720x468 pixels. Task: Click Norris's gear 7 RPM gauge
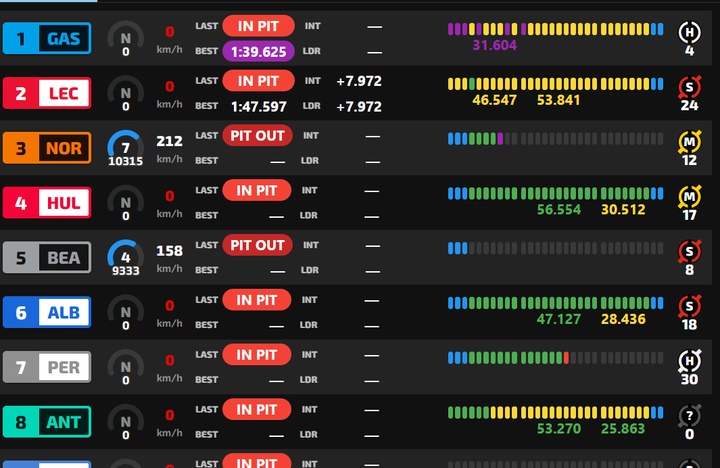[x=125, y=147]
